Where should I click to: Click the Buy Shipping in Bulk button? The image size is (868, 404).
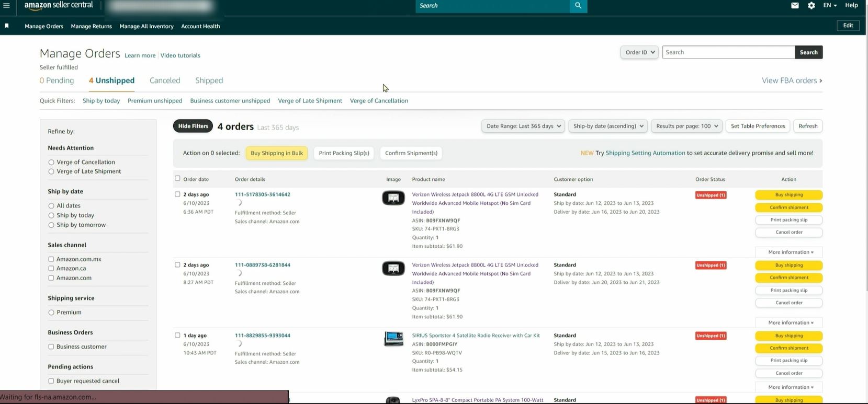[277, 153]
